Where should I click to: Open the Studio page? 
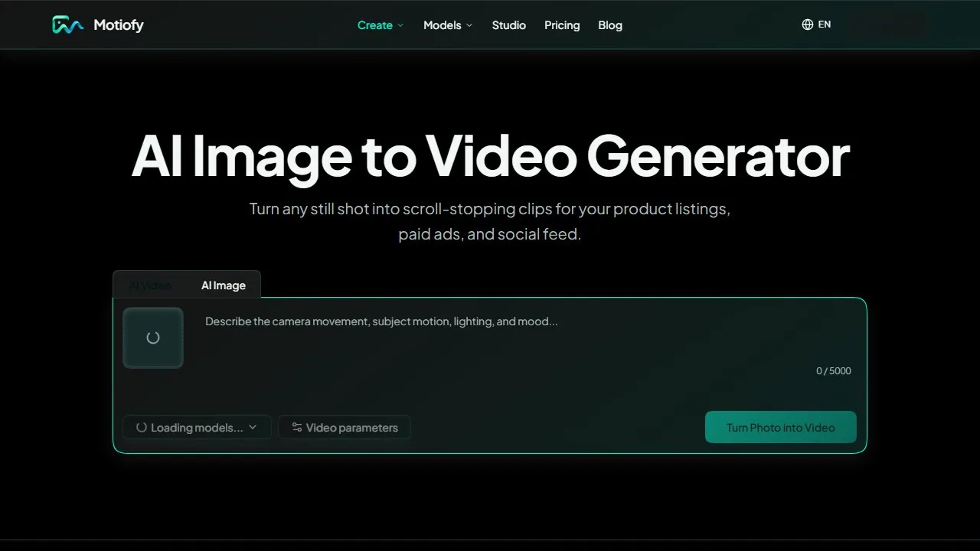[509, 25]
